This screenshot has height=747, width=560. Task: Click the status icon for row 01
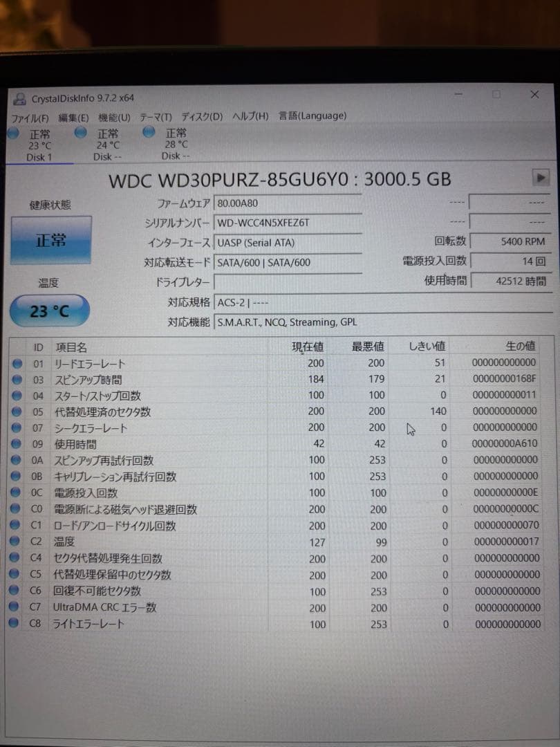[17, 364]
